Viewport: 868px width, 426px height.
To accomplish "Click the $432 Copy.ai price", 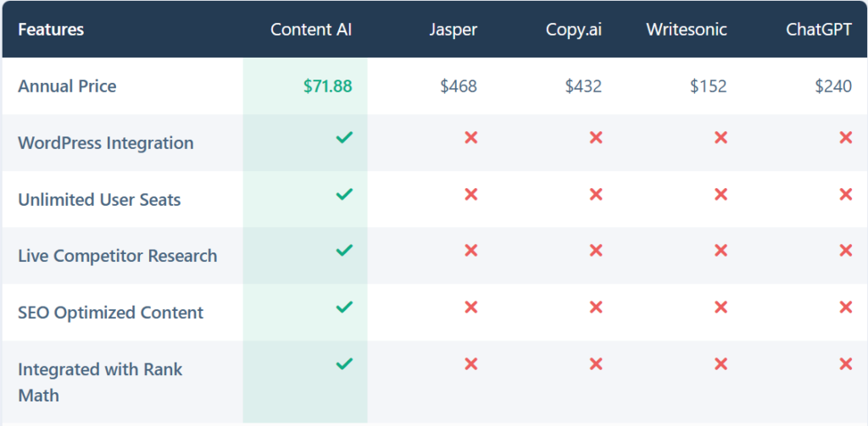I will 583,86.
